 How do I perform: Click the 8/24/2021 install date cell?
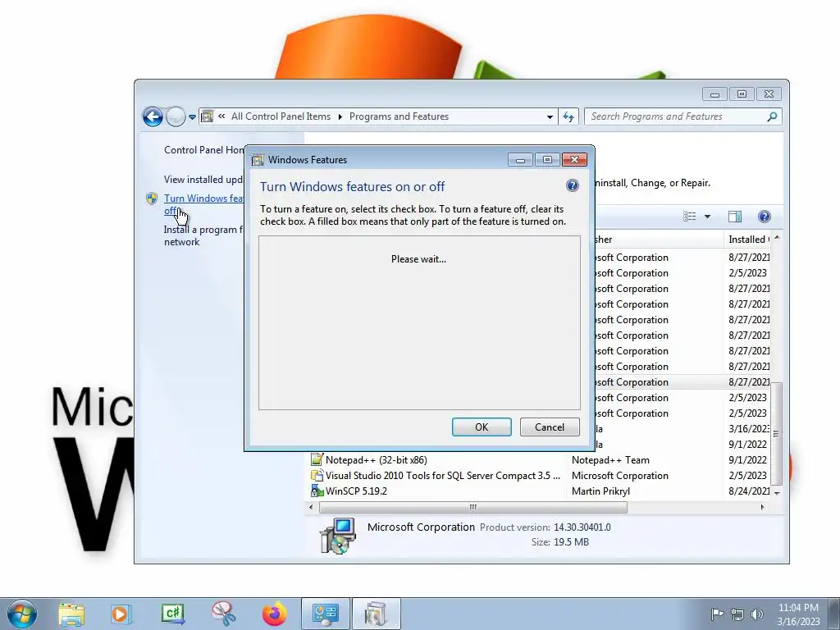point(749,491)
